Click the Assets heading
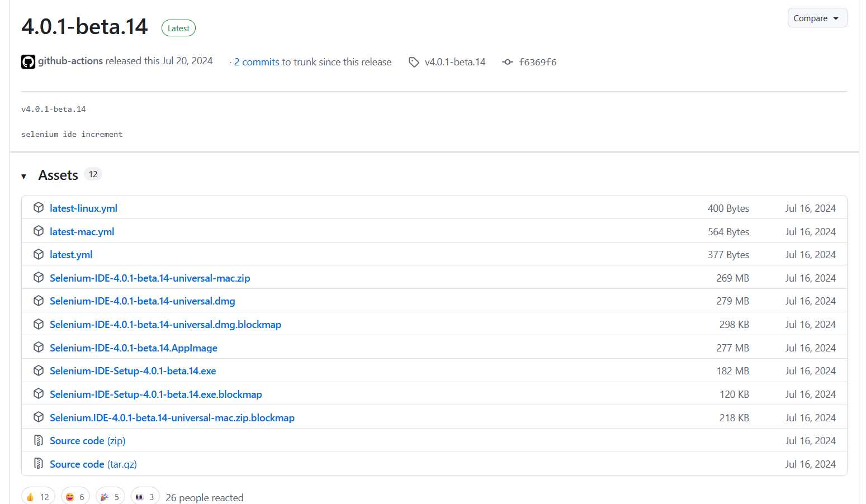 coord(58,175)
